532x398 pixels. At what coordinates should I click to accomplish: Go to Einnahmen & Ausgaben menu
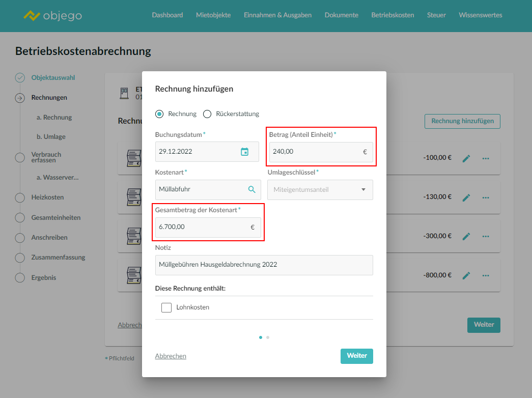[x=277, y=15]
